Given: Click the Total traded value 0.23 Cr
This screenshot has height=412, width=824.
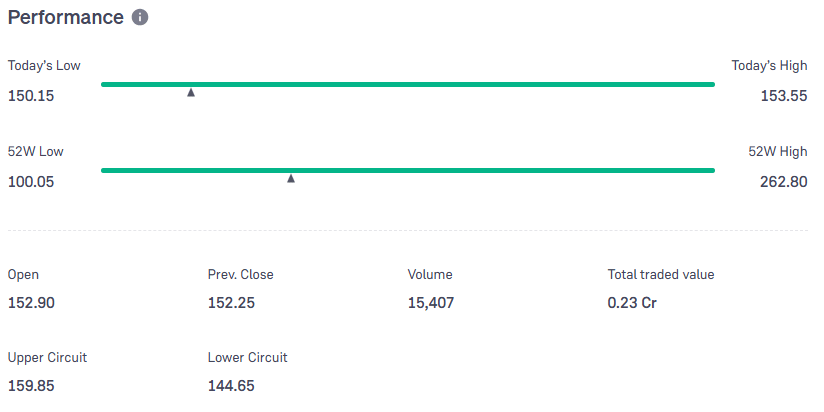Looking at the screenshot, I should [x=632, y=303].
